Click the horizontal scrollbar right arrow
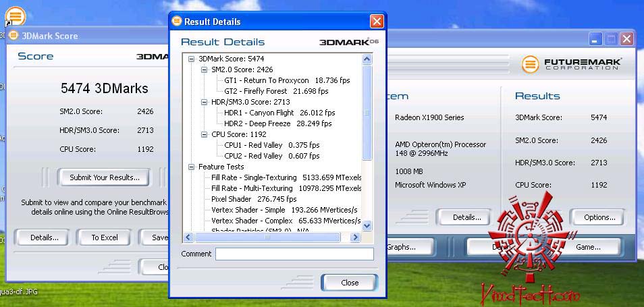Viewport: 644px width, 307px height. (355, 238)
